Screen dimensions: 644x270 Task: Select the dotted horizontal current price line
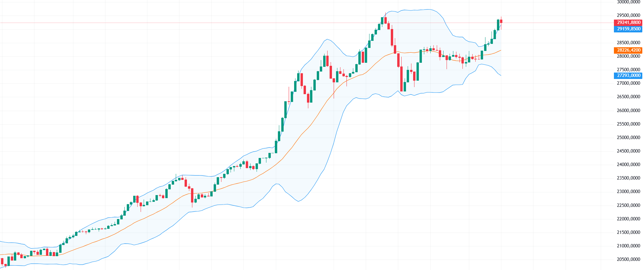pos(237,23)
